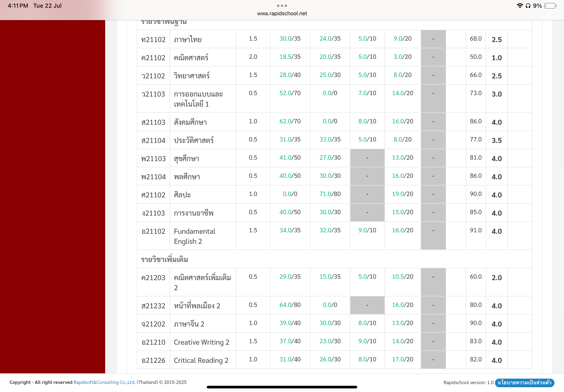Select the total 50.0 in ค21102 row
This screenshot has height=392, width=564.
[x=476, y=57]
